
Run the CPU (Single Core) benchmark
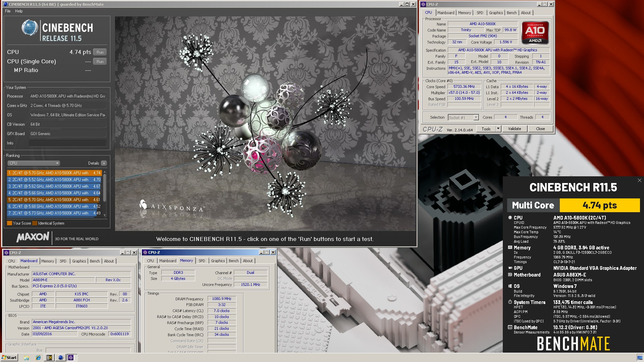coord(100,61)
